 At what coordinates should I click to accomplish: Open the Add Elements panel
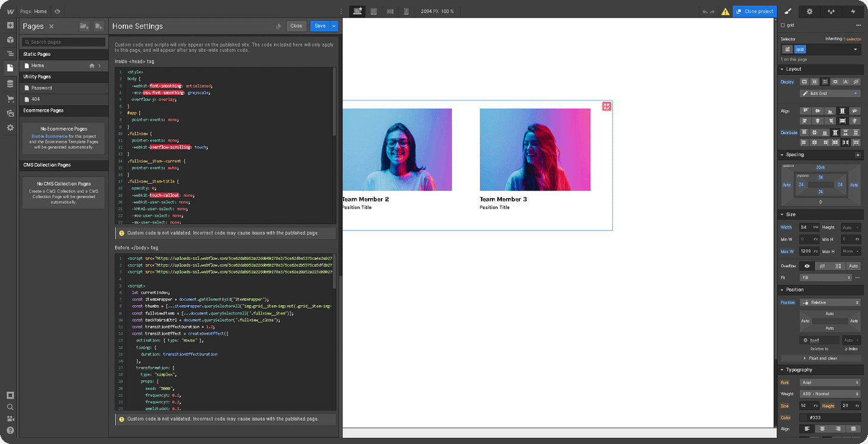point(9,26)
